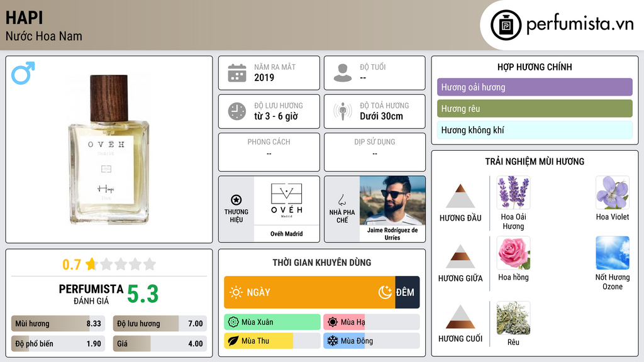
Task: Click the male gender symbol icon
Action: point(23,73)
